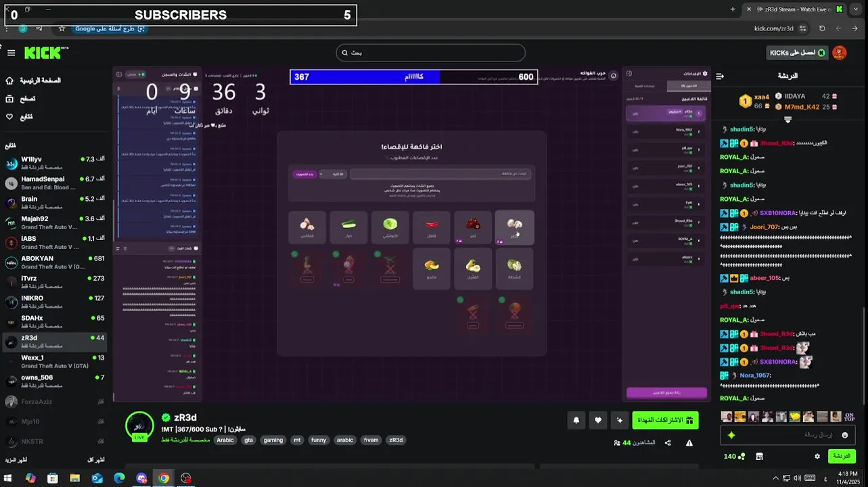Open INIKRO channel in sidebar
Screen dimensions: 868x487
pyautogui.click(x=54, y=302)
